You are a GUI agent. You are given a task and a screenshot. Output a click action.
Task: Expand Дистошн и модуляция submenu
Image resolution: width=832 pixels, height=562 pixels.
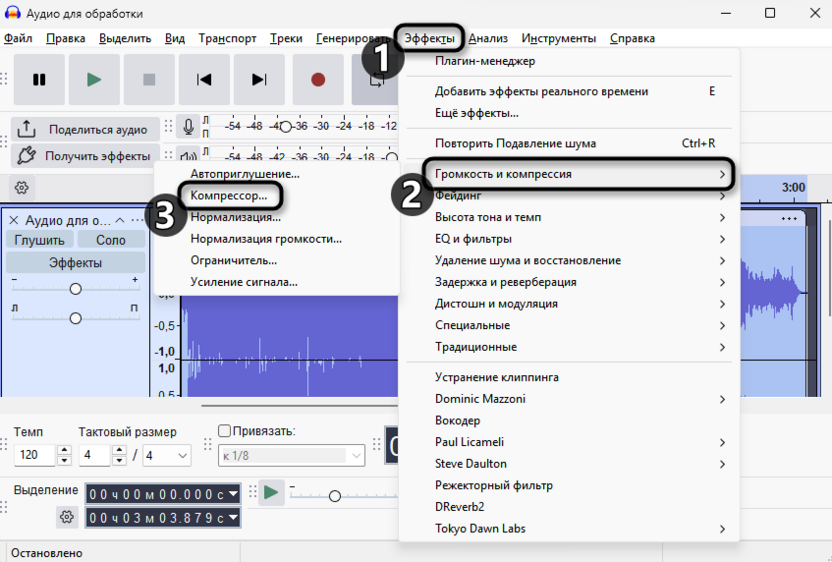coord(569,304)
